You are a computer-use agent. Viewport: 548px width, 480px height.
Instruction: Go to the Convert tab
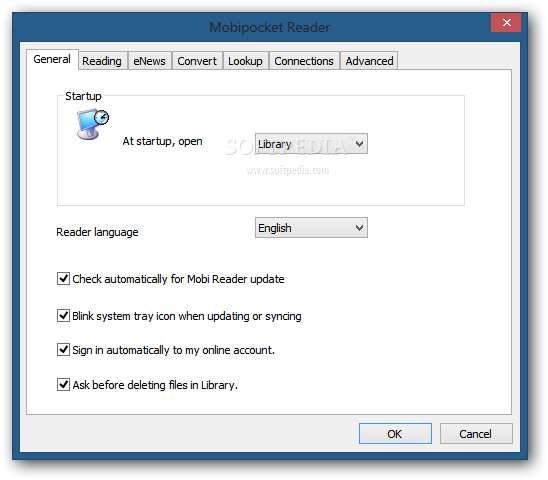(x=197, y=61)
